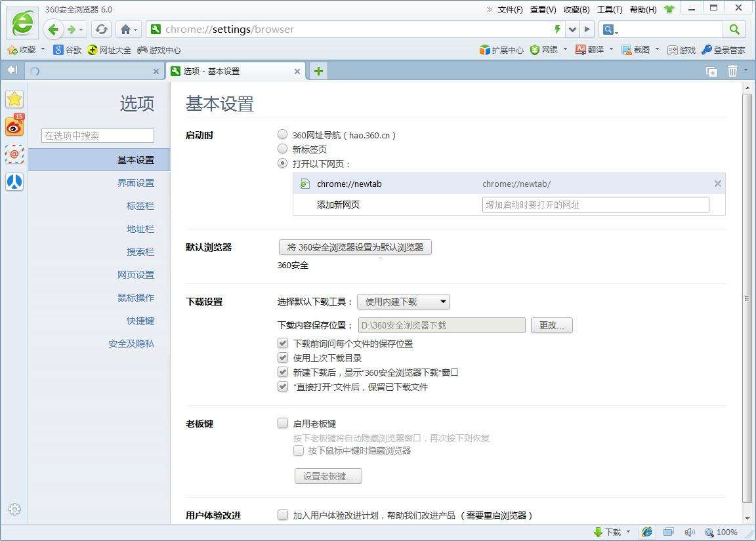Viewport: 756px width, 541px height.
Task: Reload the page with the refresh icon
Action: coord(101,30)
